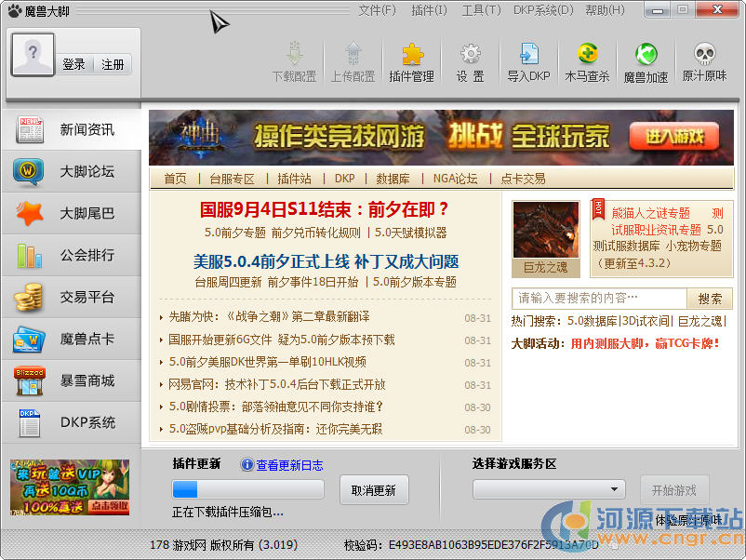Launch 木马查杀 trojan scan icon
The width and height of the screenshot is (746, 560).
point(587,61)
